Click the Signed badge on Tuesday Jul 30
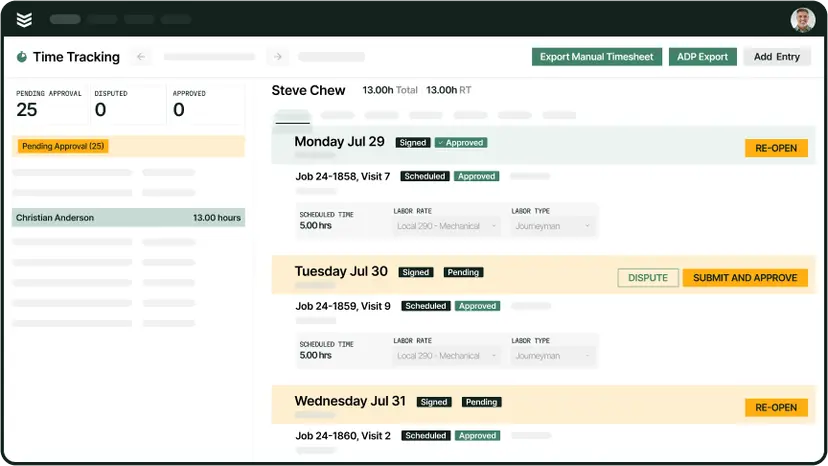The image size is (828, 466). coord(416,273)
